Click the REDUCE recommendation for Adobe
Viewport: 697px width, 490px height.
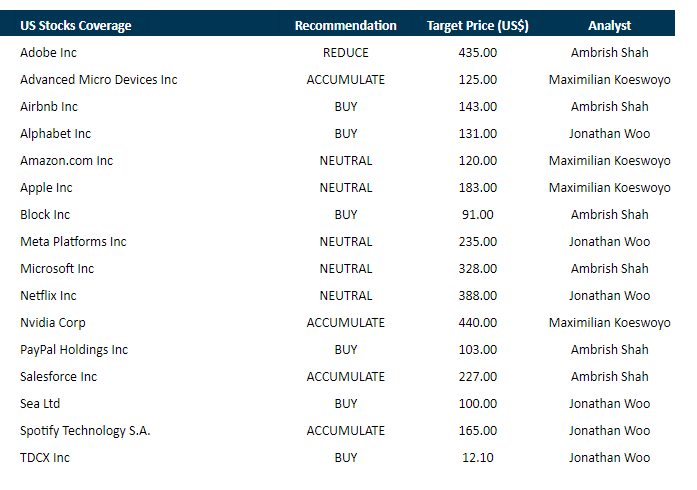pyautogui.click(x=345, y=52)
